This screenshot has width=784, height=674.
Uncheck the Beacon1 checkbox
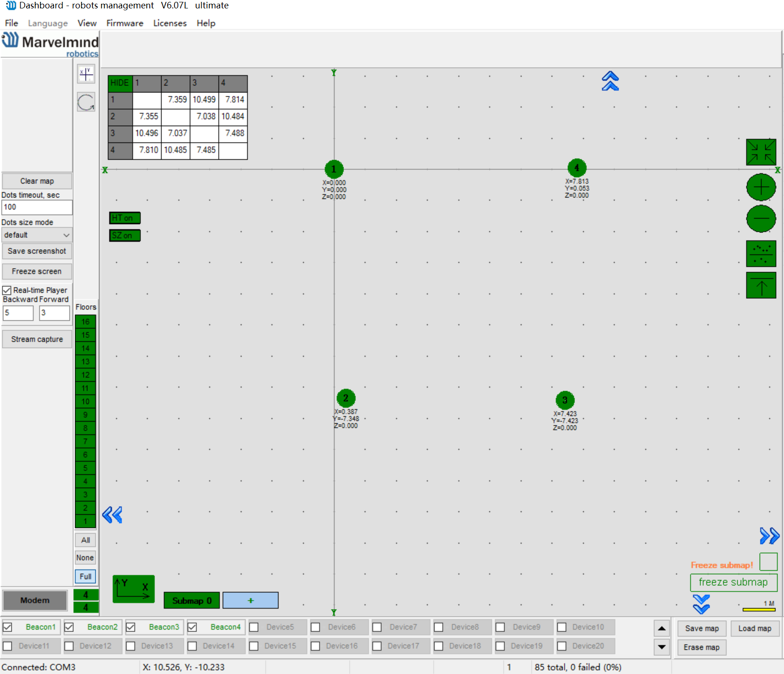(8, 627)
